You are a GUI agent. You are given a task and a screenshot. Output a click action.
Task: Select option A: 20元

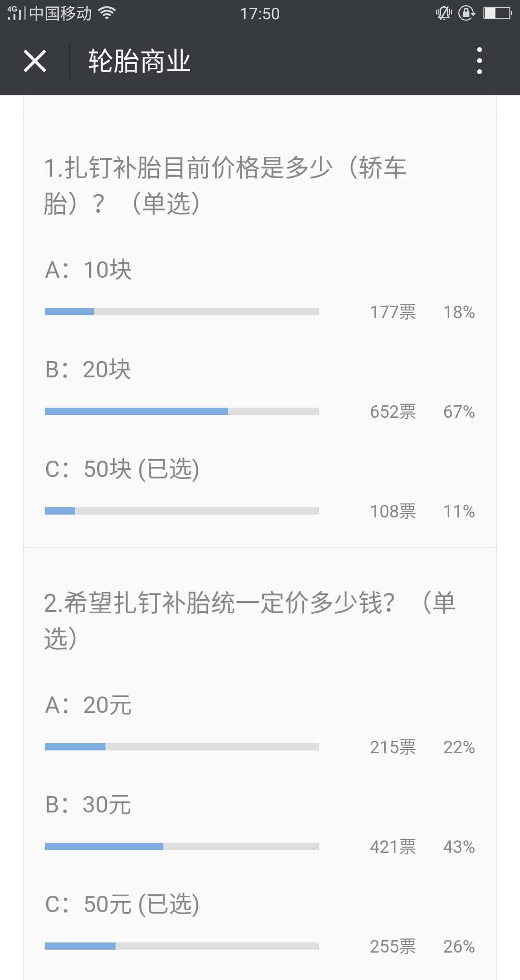(x=88, y=705)
